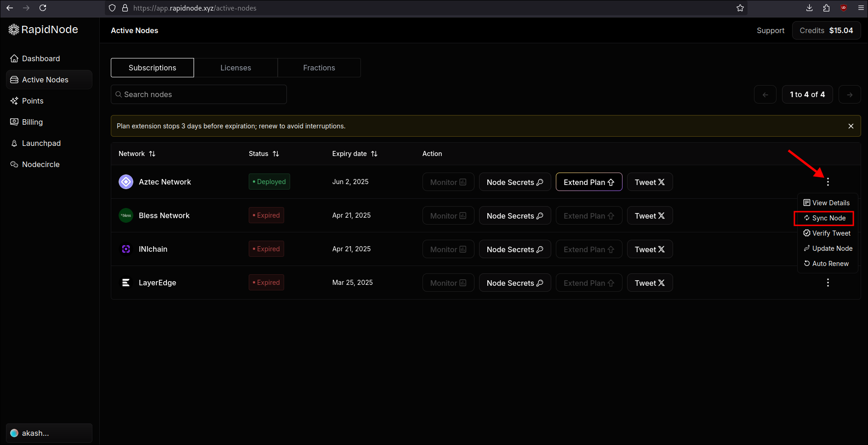Click Extend Plan for Bless Network
The height and width of the screenshot is (445, 868).
[589, 215]
